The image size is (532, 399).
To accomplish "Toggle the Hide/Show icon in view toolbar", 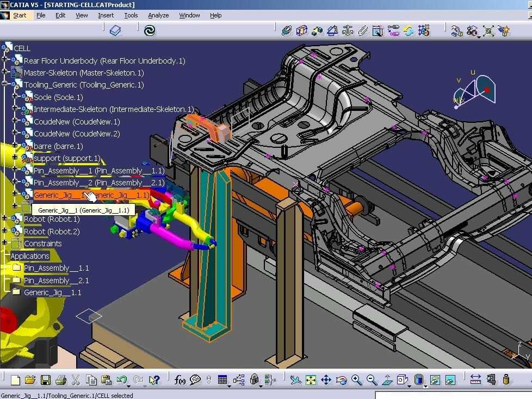I will point(435,380).
